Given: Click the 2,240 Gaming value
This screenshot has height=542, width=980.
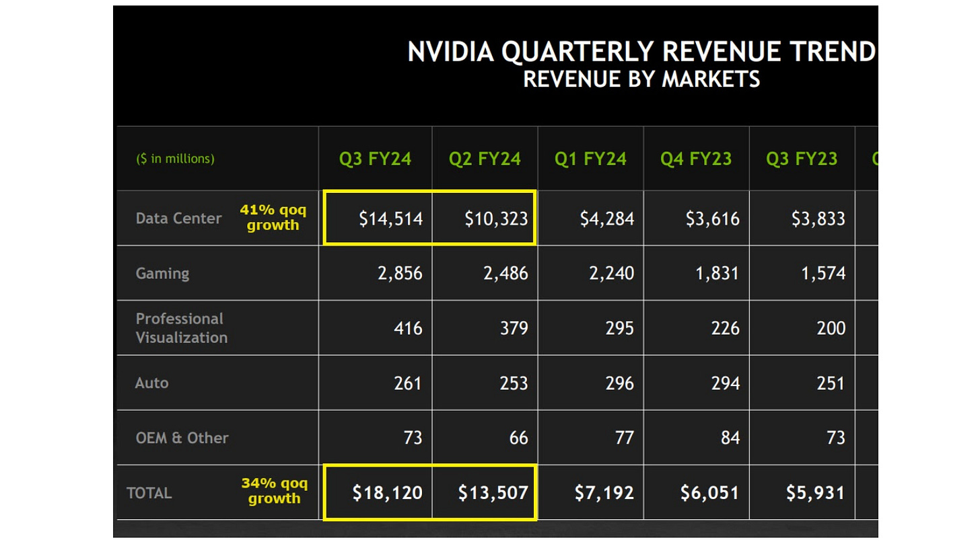Looking at the screenshot, I should [x=612, y=274].
